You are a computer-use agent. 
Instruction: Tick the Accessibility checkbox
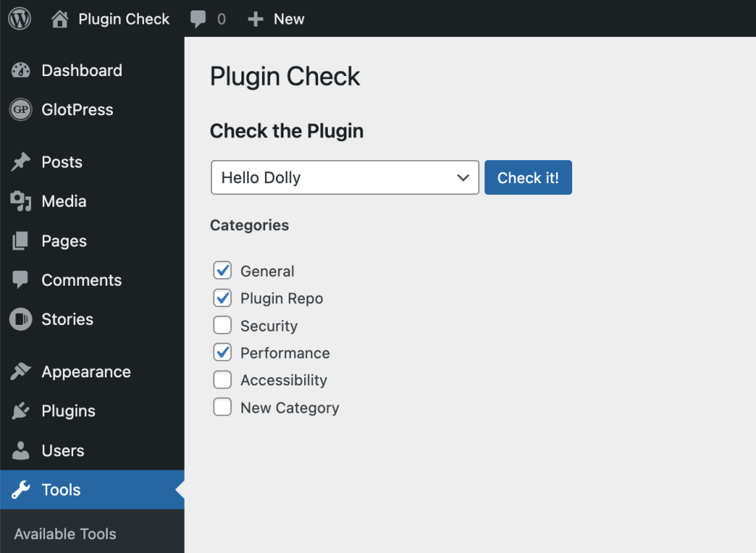(x=222, y=379)
